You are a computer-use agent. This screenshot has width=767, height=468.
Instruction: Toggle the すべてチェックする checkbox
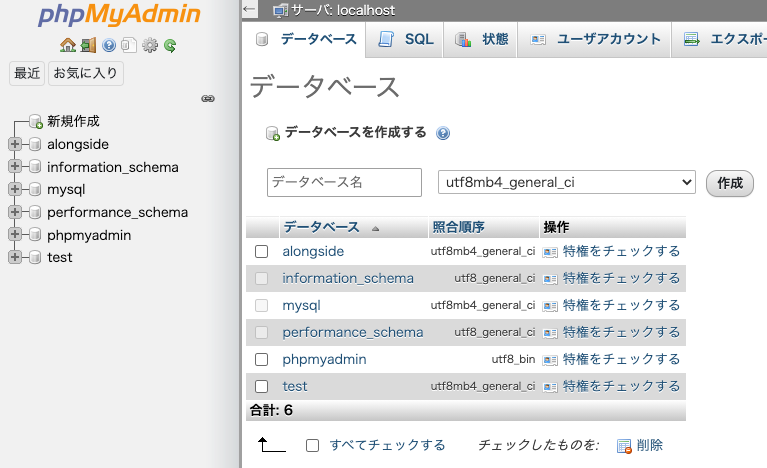[313, 446]
